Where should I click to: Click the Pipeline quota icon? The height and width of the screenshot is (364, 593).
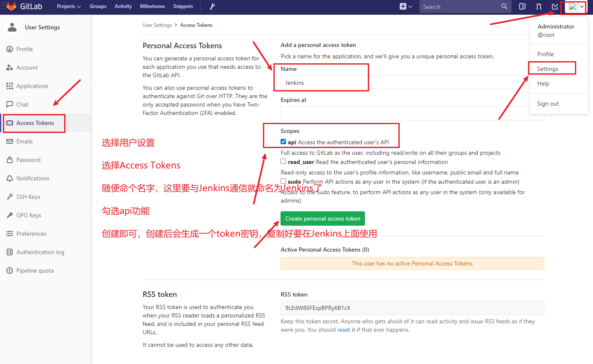[x=10, y=270]
